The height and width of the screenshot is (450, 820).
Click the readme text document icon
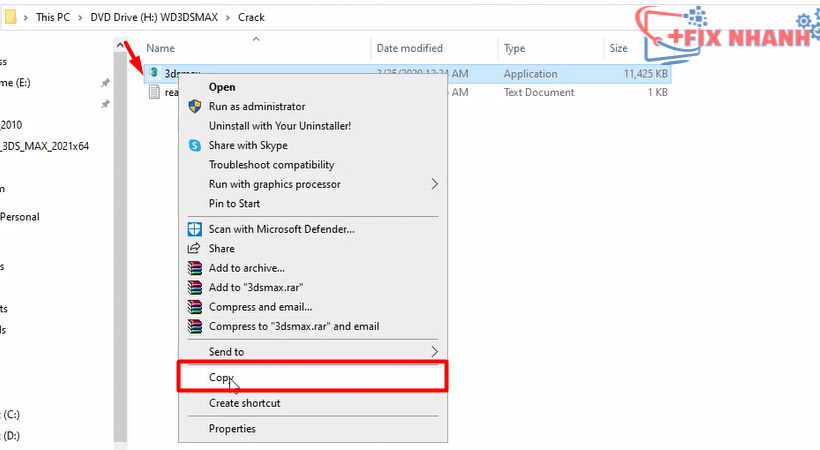(154, 92)
